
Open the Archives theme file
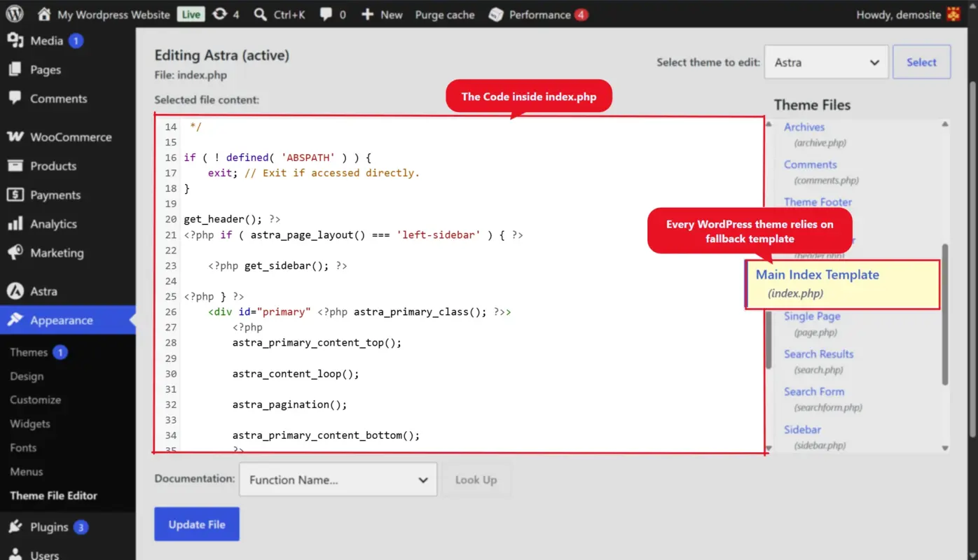804,127
